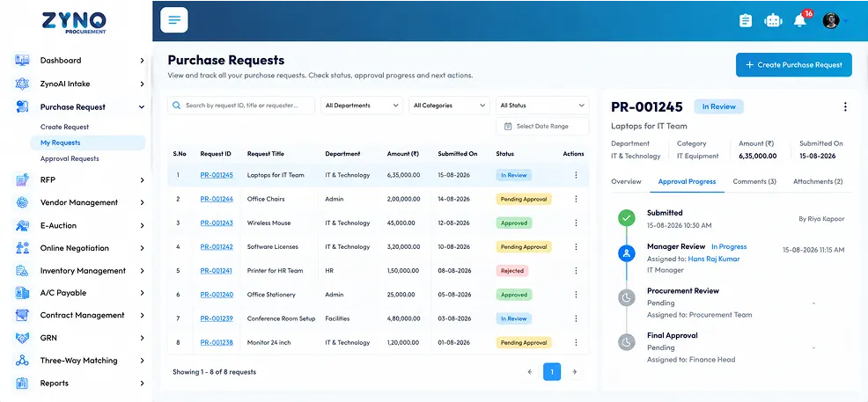
Task: Expand the ZynoAI Intake chevron
Action: (142, 84)
